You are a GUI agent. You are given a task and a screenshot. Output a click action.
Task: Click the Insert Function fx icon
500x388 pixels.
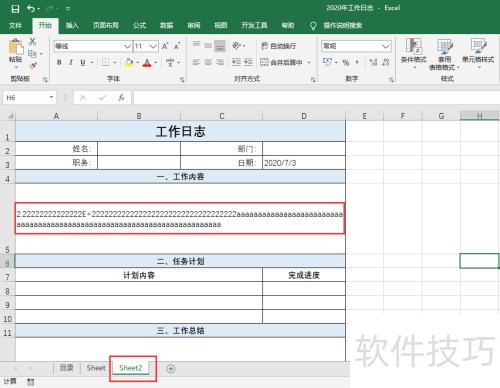tap(121, 97)
